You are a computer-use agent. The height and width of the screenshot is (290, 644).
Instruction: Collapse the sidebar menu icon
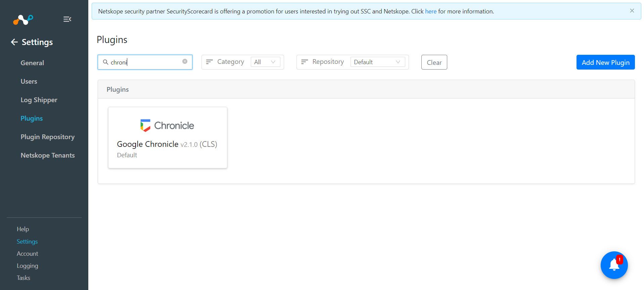click(x=67, y=19)
